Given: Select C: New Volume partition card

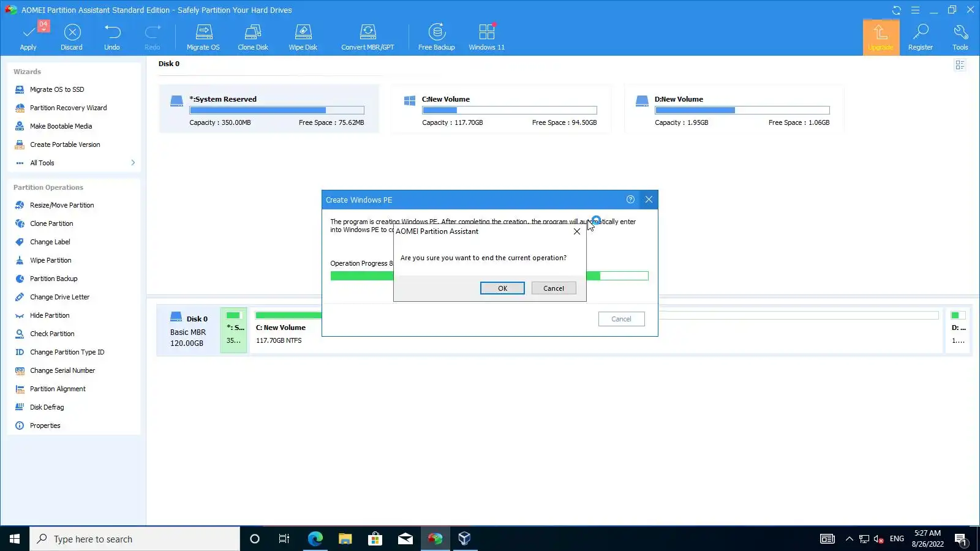Looking at the screenshot, I should pyautogui.click(x=502, y=109).
